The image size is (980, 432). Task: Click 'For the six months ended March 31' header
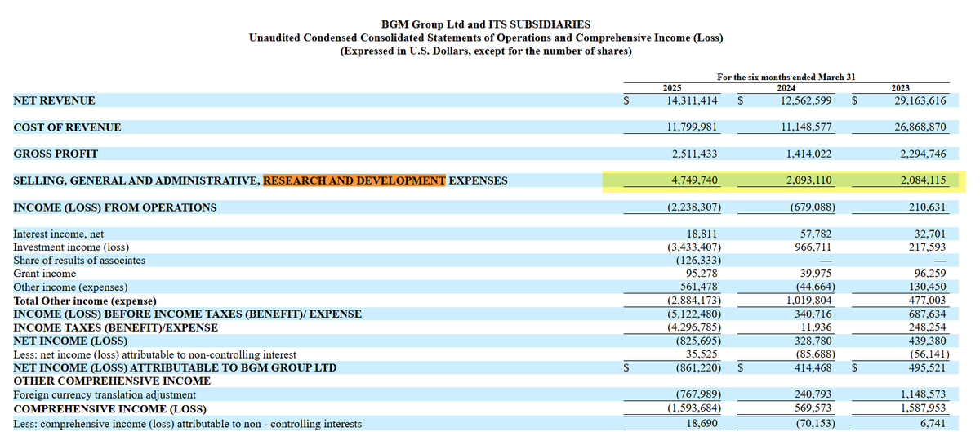(786, 77)
